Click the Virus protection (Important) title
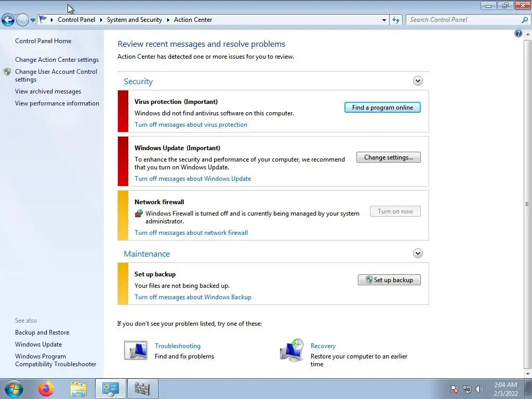The width and height of the screenshot is (532, 399). 176,102
